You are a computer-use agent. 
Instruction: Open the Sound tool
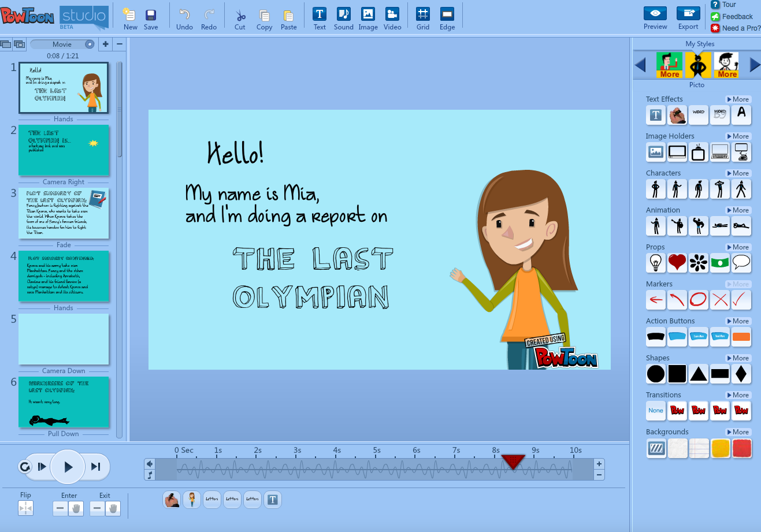(343, 19)
